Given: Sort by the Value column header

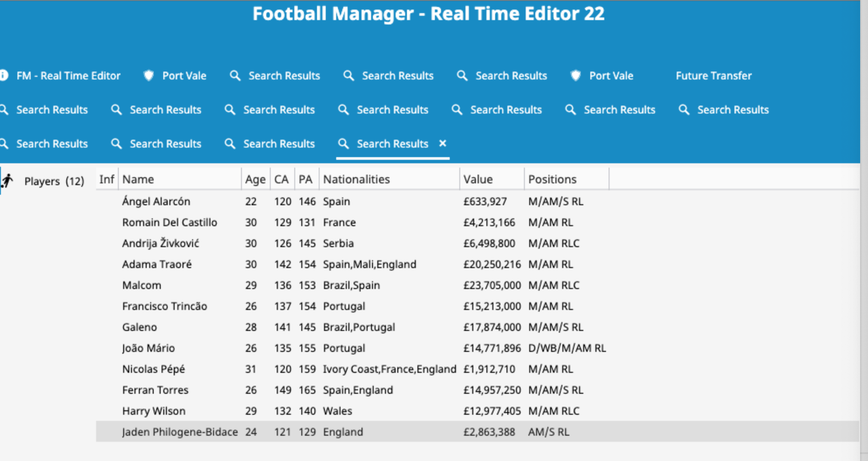Looking at the screenshot, I should coord(478,179).
